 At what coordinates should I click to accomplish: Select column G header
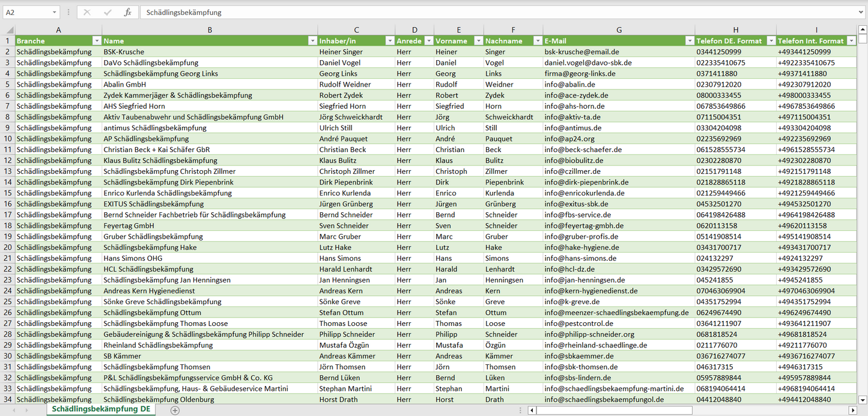(619, 29)
